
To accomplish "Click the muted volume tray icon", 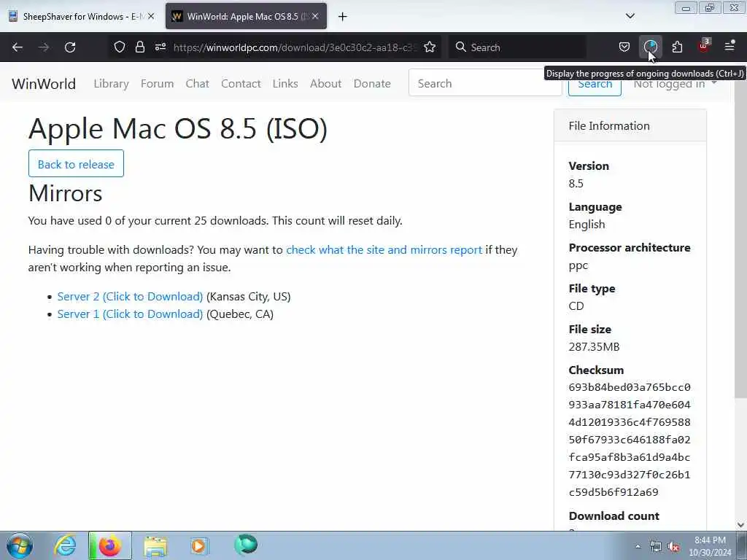I will tap(673, 547).
